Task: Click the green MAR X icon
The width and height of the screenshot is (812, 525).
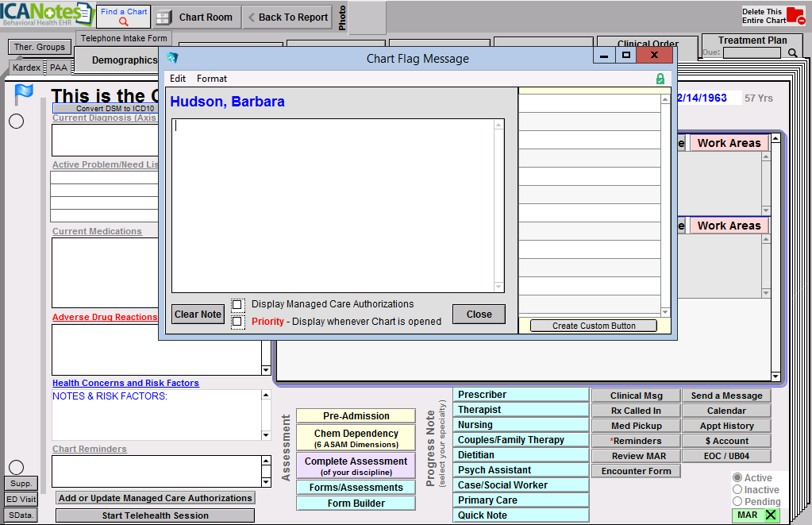Action: click(770, 515)
